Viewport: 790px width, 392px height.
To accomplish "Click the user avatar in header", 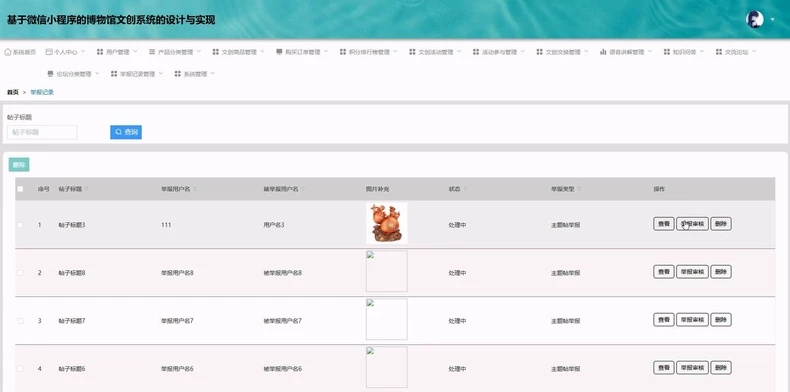I will pyautogui.click(x=754, y=20).
